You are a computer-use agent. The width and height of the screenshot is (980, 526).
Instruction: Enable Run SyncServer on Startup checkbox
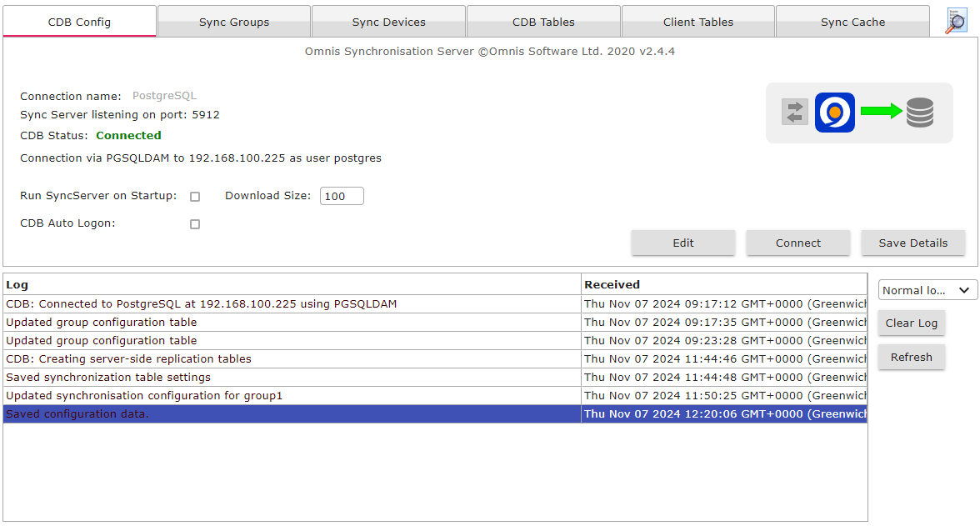(x=195, y=197)
